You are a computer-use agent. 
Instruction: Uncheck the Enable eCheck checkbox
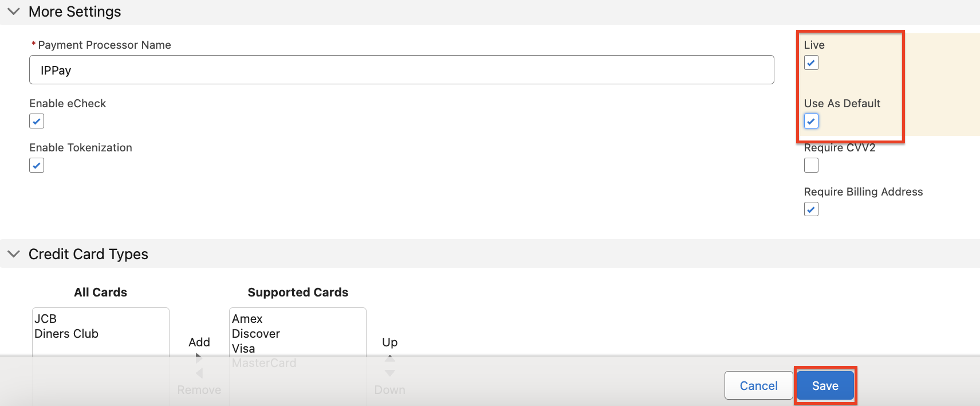coord(37,121)
